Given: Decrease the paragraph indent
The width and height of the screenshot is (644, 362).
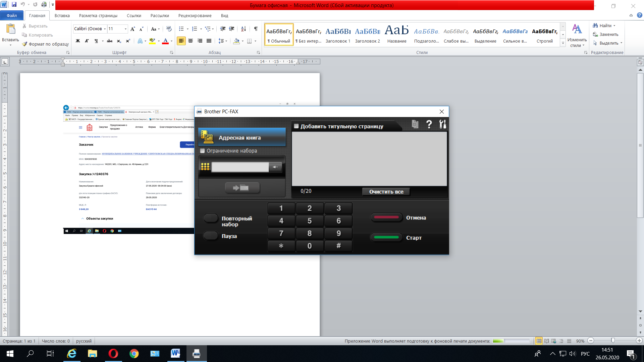Looking at the screenshot, I should pyautogui.click(x=223, y=29).
